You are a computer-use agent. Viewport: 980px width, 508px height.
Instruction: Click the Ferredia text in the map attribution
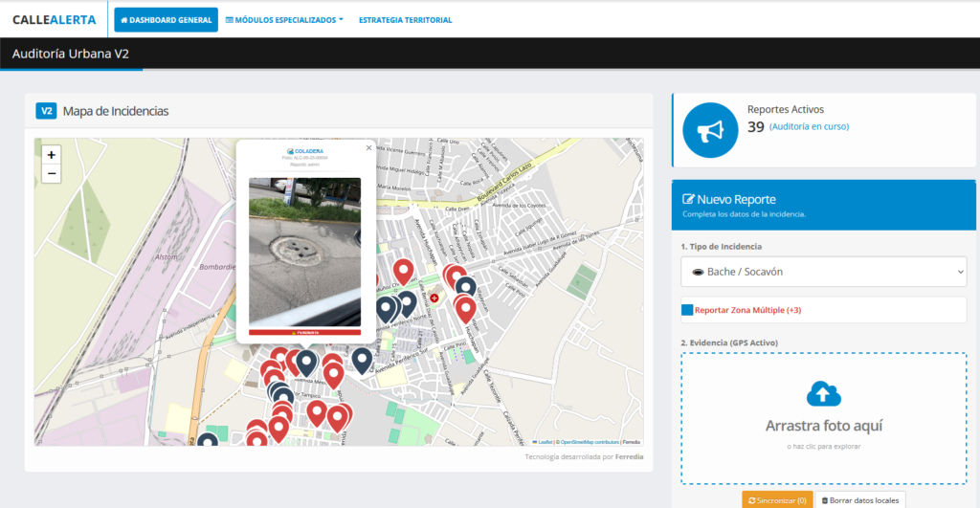pyautogui.click(x=632, y=442)
